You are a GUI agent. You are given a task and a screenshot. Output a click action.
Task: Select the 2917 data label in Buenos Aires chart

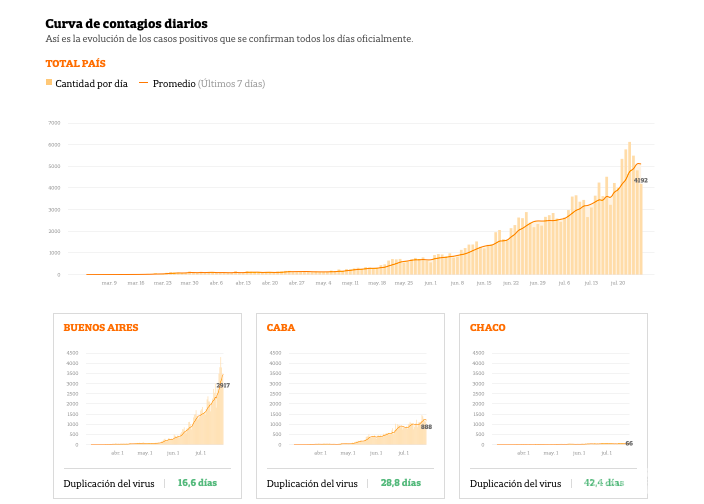pos(223,385)
